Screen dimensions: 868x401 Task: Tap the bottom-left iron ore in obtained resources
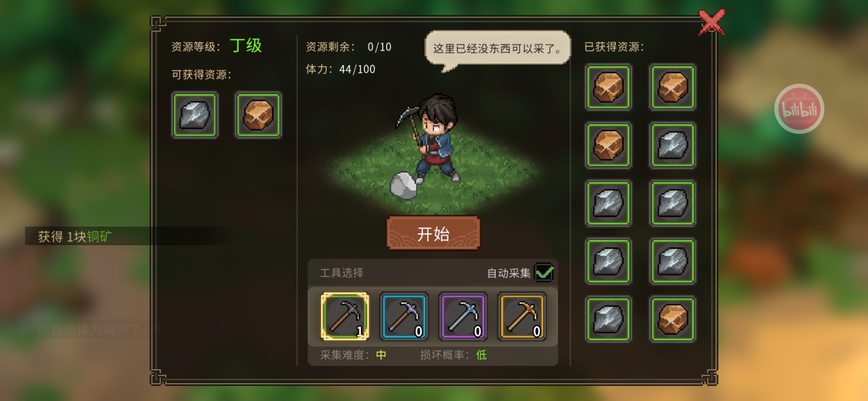coord(608,319)
